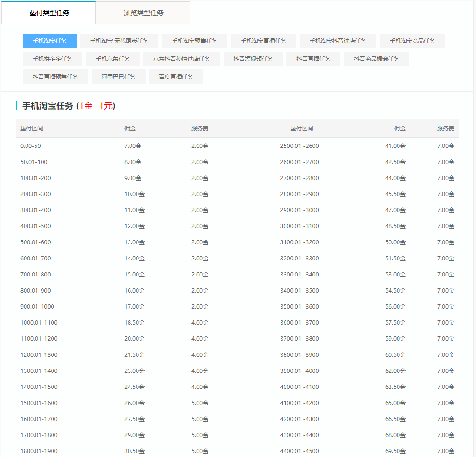Click the 3000.01 -3100 range cell
The image size is (476, 457).
tap(299, 226)
